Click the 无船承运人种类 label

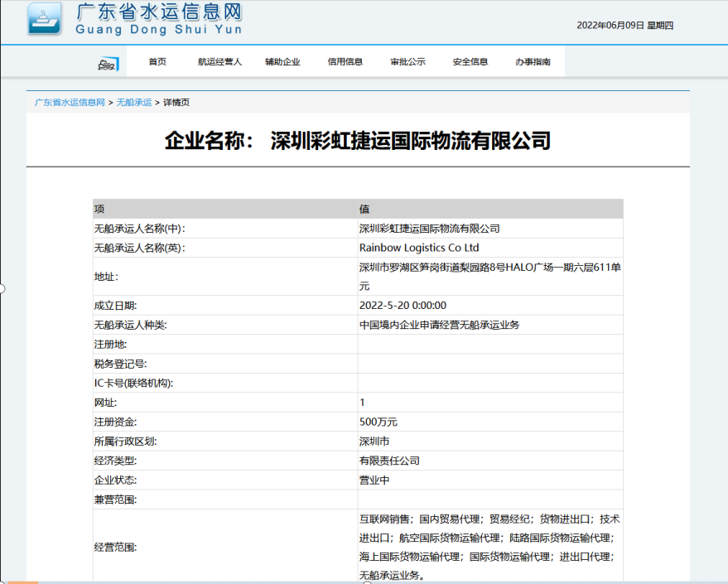coord(131,325)
